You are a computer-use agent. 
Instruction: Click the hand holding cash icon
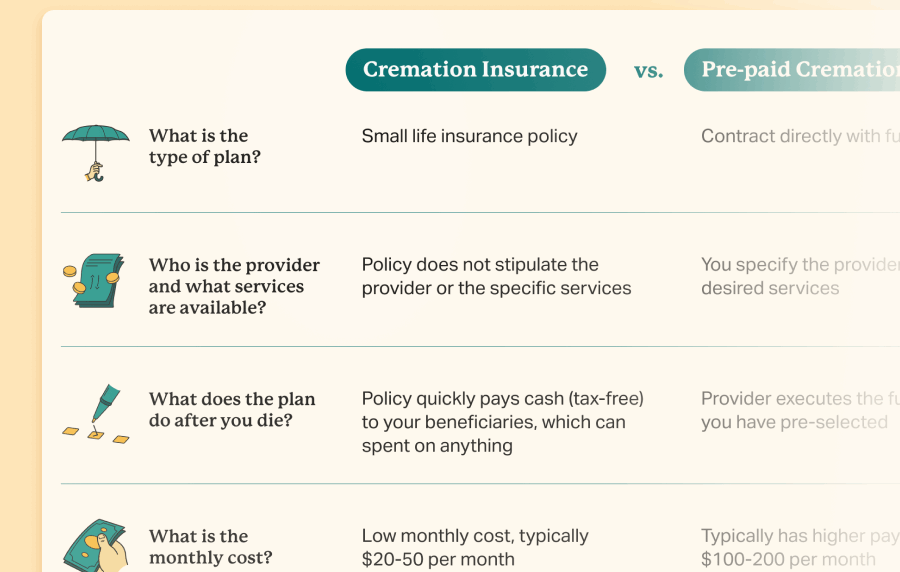(96, 546)
